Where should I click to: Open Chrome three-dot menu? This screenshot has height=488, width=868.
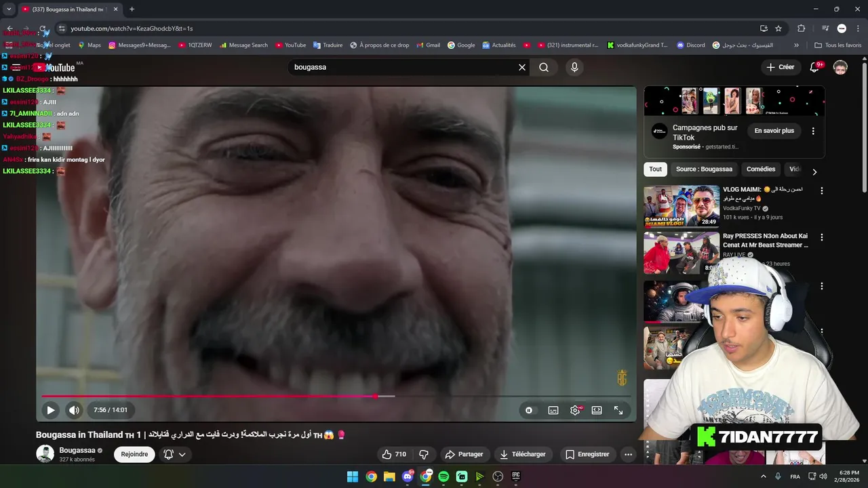858,28
